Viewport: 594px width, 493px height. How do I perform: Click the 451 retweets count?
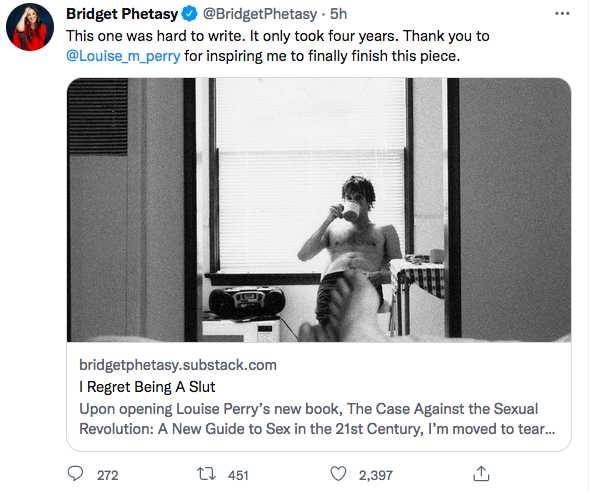[x=238, y=475]
